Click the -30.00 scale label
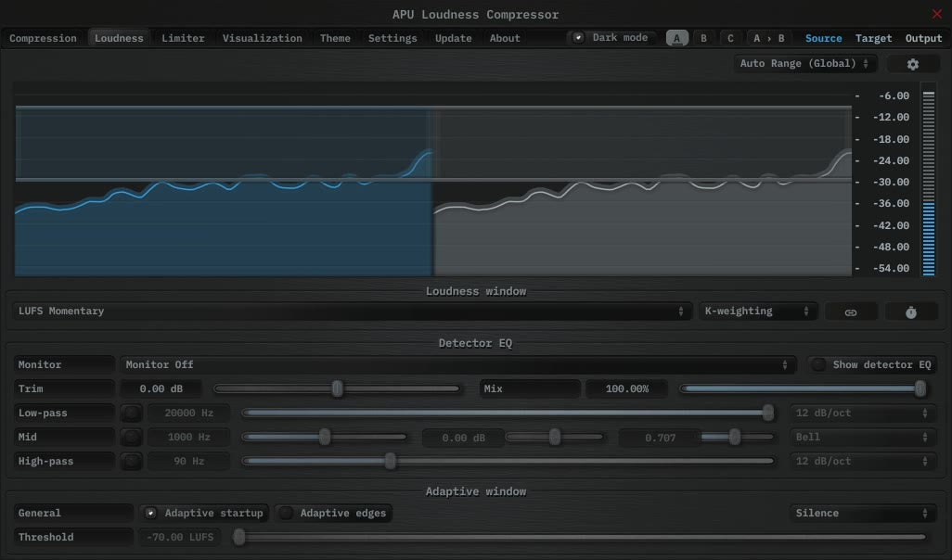Image resolution: width=952 pixels, height=560 pixels. point(891,183)
